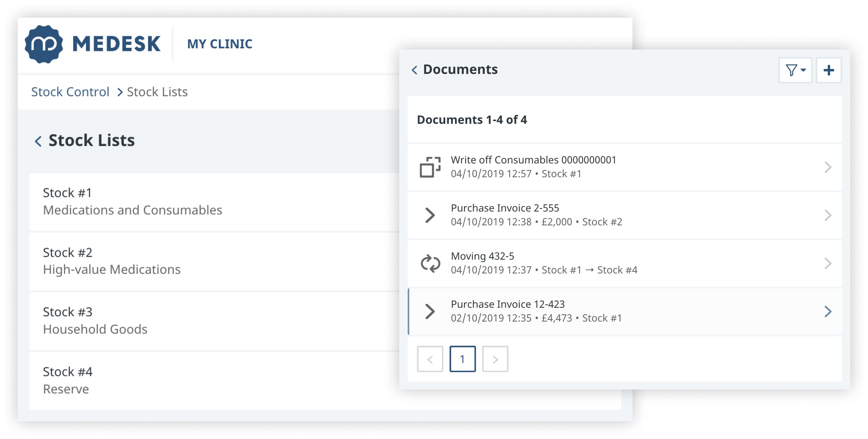Click the write-off icon for Consumables document

point(430,167)
